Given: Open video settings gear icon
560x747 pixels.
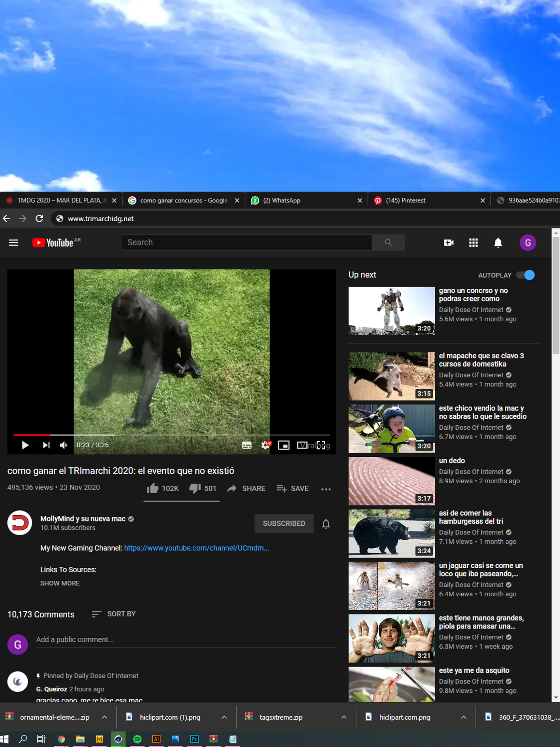Looking at the screenshot, I should coord(266,445).
